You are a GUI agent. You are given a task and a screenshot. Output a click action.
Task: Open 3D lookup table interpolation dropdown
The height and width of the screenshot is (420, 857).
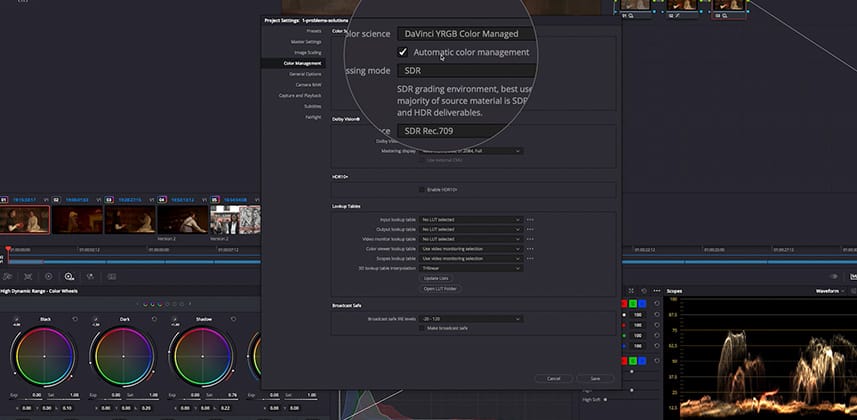(471, 269)
